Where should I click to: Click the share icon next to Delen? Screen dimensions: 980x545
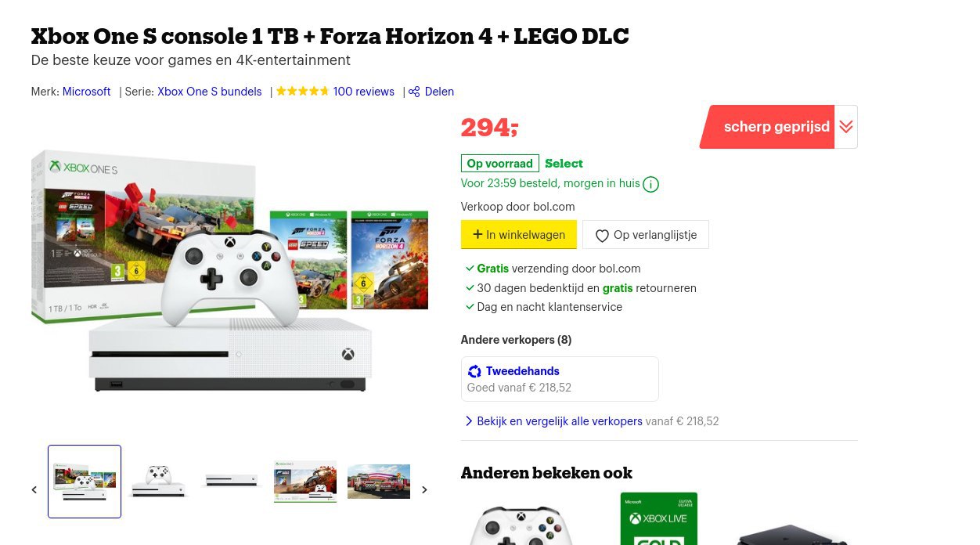[415, 92]
